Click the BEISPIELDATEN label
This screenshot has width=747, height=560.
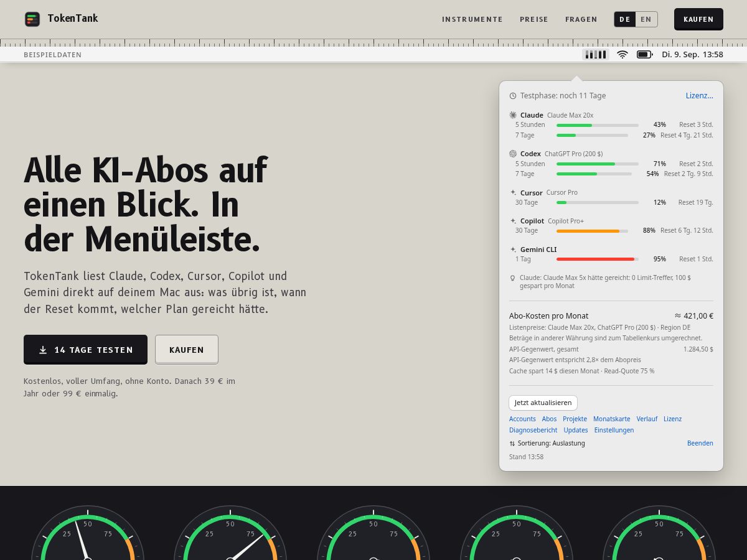point(53,55)
